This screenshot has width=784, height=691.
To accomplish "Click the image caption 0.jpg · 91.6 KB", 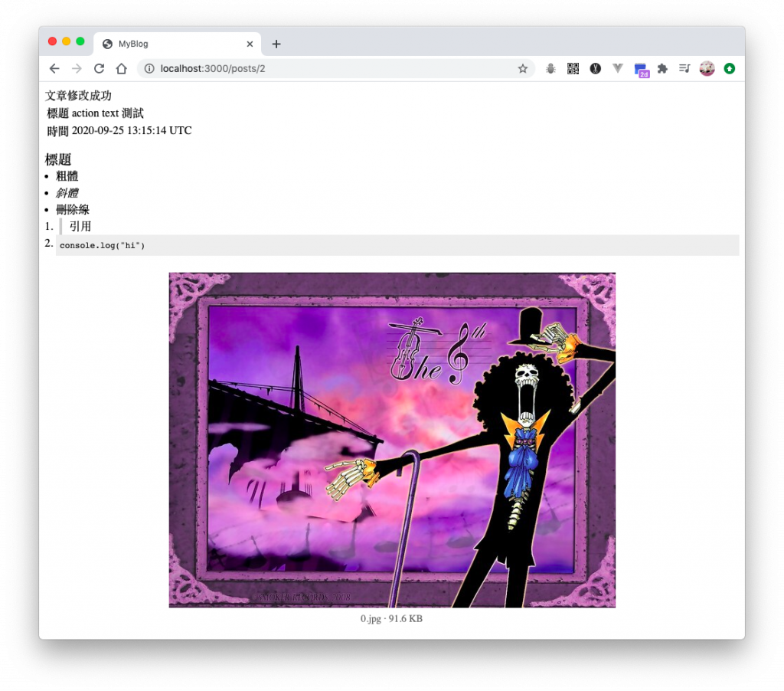I will [391, 618].
